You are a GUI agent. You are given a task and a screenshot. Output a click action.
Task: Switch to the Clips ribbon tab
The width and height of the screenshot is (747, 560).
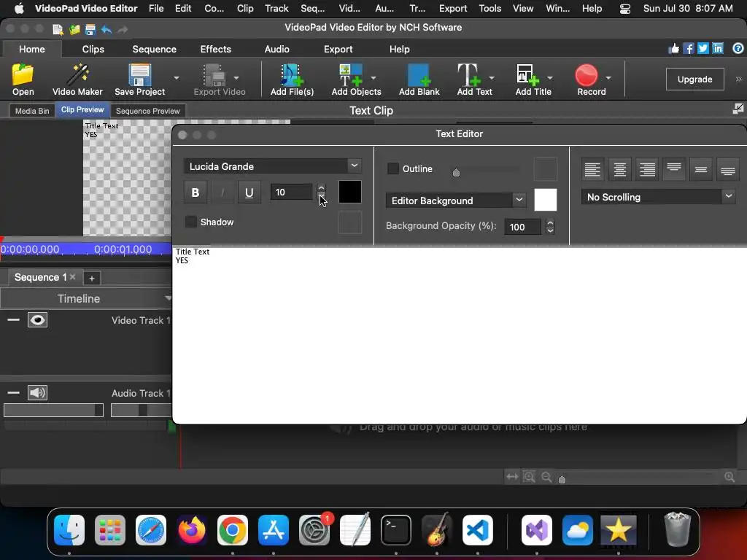click(x=93, y=49)
